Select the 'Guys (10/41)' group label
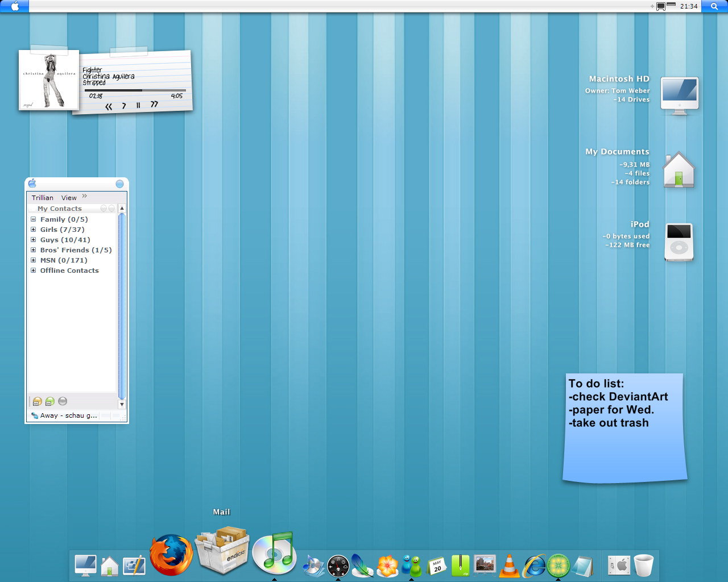The image size is (728, 582). pos(65,240)
